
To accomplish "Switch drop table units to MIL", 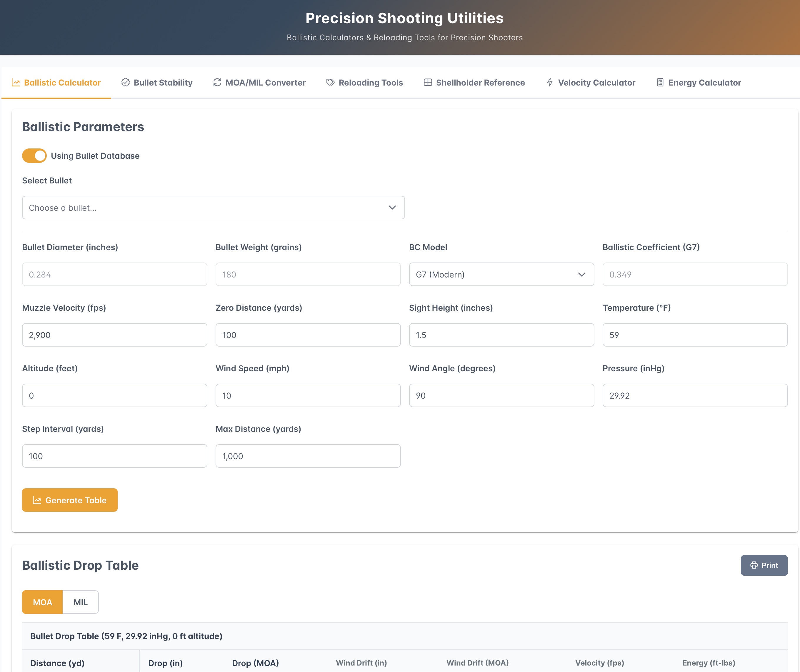I will coord(80,602).
